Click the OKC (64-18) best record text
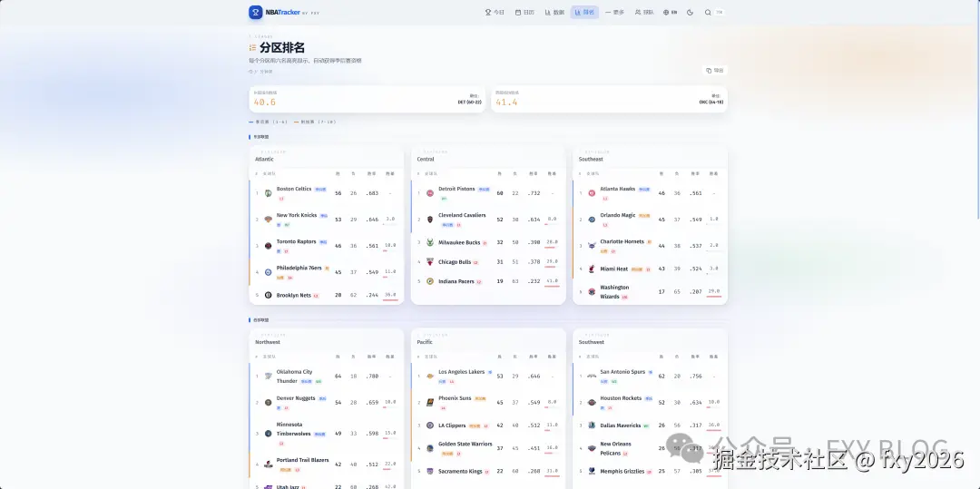Viewport: 980px width, 489px height. pos(711,102)
